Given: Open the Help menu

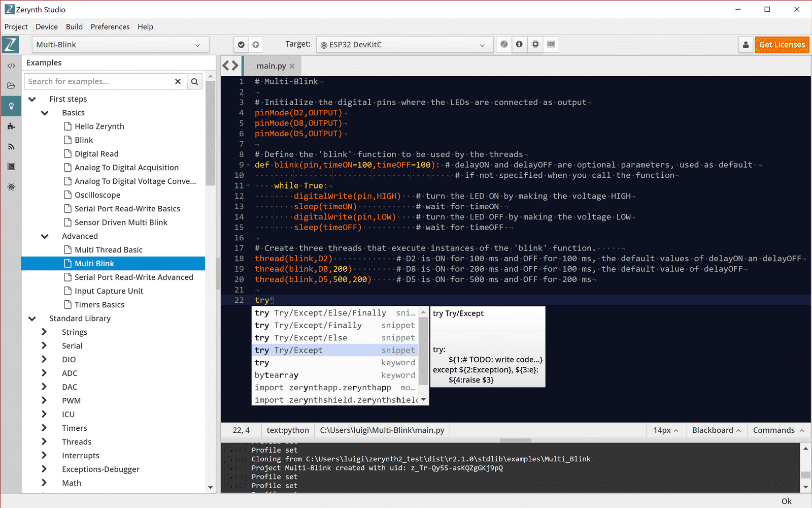Looking at the screenshot, I should click(145, 27).
